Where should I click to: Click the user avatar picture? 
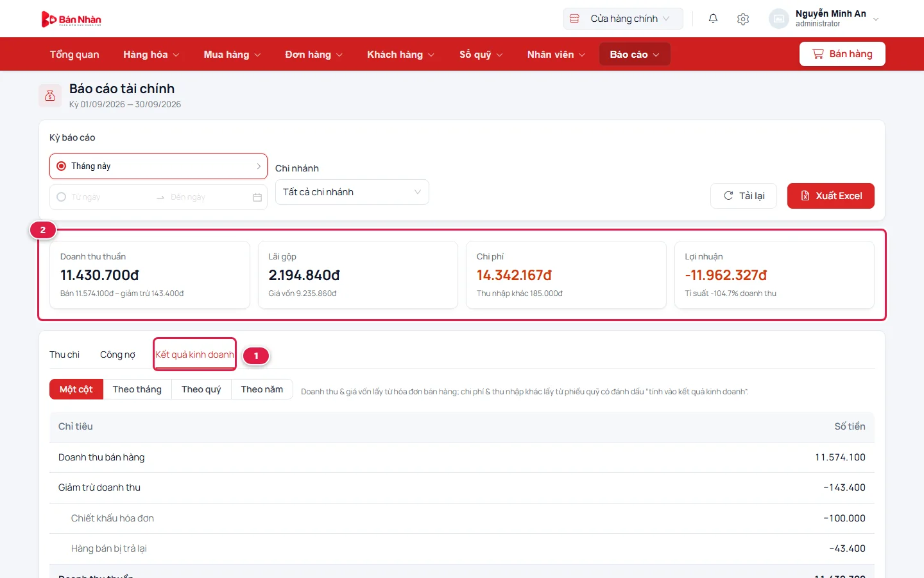click(x=779, y=19)
